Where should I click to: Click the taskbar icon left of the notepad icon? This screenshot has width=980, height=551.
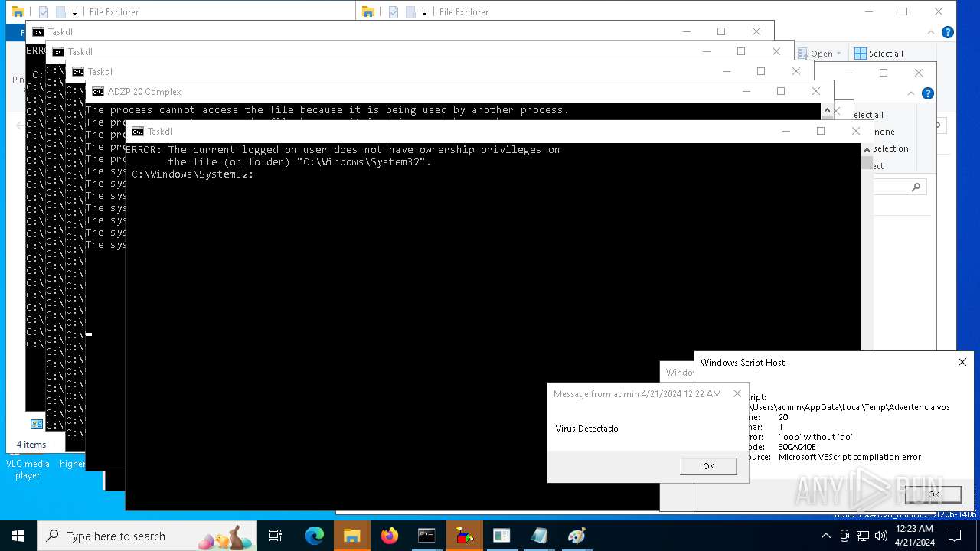[x=501, y=536]
